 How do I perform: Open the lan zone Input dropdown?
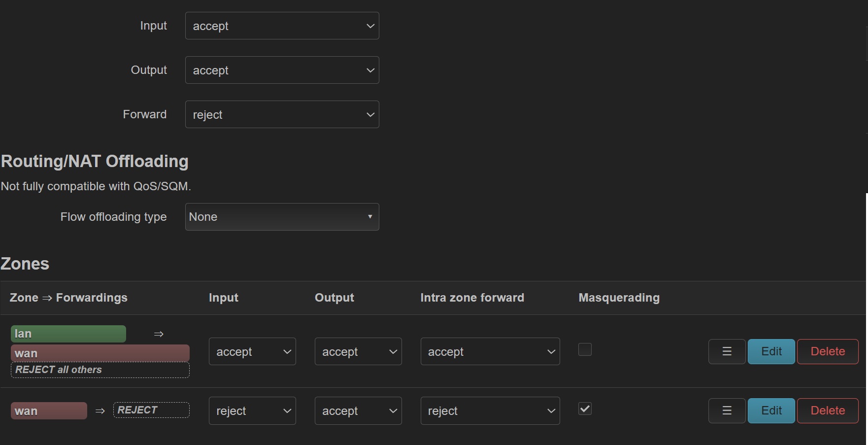coord(252,351)
